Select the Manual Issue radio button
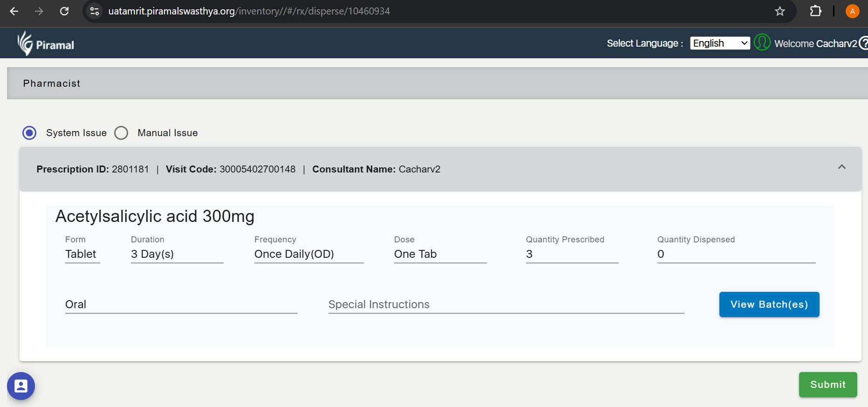The image size is (868, 407). pyautogui.click(x=121, y=133)
